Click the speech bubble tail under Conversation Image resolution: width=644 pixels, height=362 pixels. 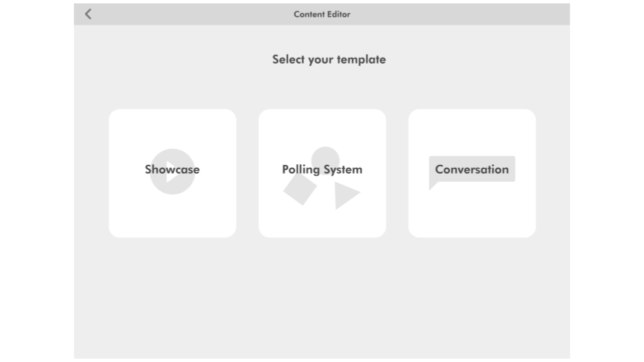pyautogui.click(x=433, y=186)
